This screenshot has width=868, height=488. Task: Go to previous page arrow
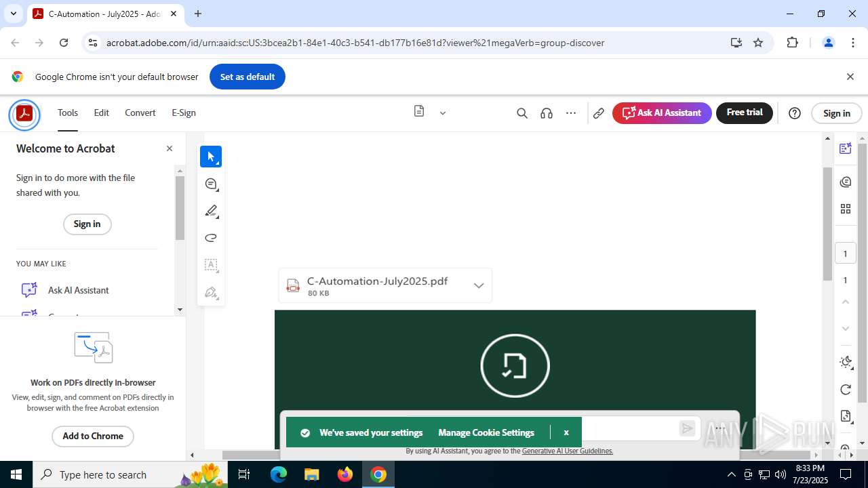tap(845, 302)
